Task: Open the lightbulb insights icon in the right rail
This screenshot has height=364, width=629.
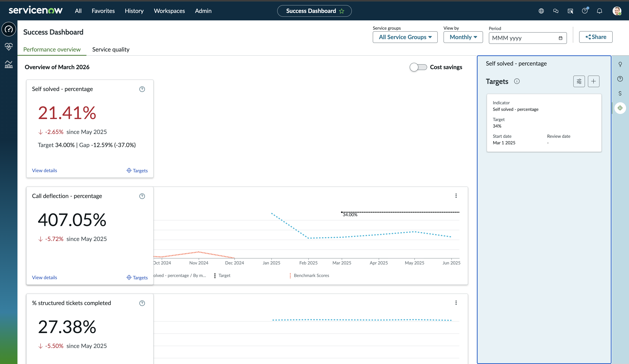Action: 620,64
